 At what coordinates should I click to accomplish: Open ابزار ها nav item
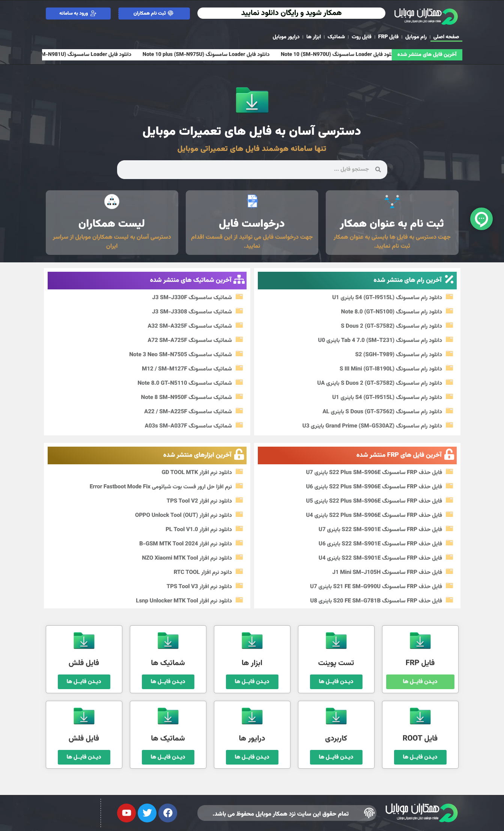pos(313,36)
